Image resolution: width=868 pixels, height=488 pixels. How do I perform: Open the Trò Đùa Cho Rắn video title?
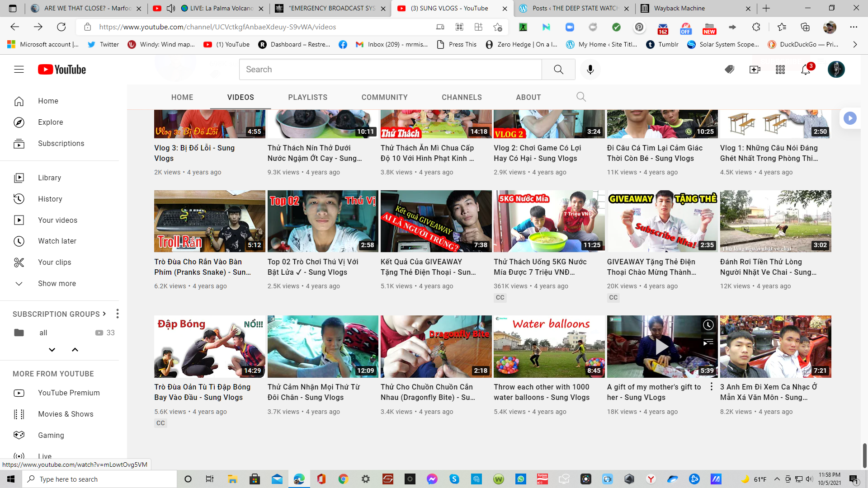pos(202,267)
